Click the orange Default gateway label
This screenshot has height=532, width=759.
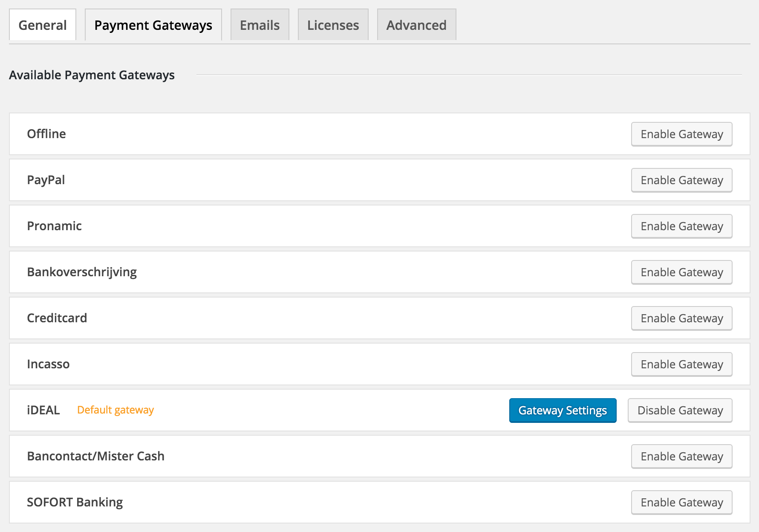[x=115, y=410]
